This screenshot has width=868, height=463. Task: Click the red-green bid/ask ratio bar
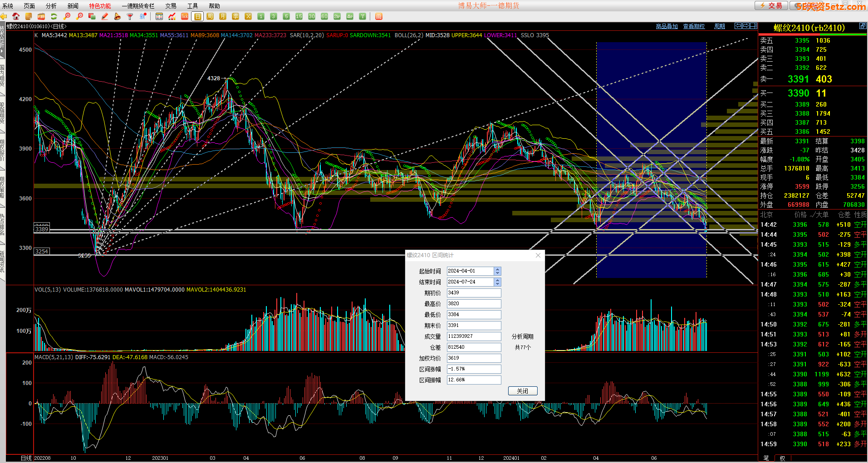click(812, 34)
